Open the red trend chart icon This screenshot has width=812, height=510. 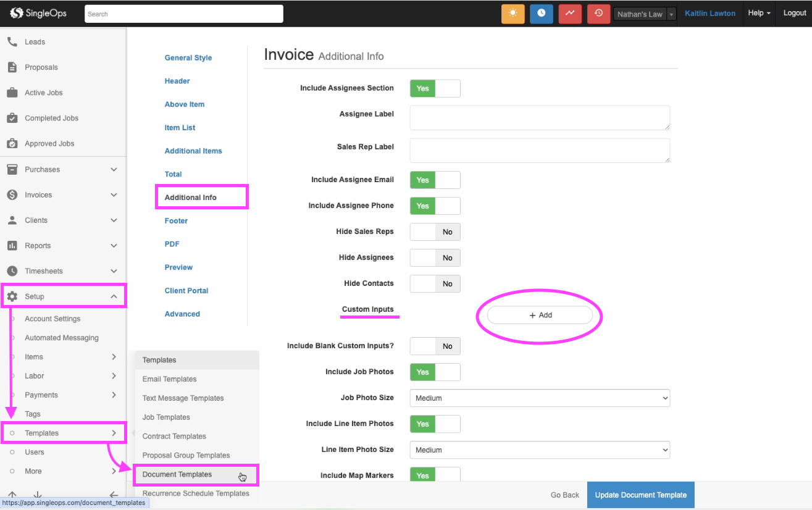coord(569,14)
